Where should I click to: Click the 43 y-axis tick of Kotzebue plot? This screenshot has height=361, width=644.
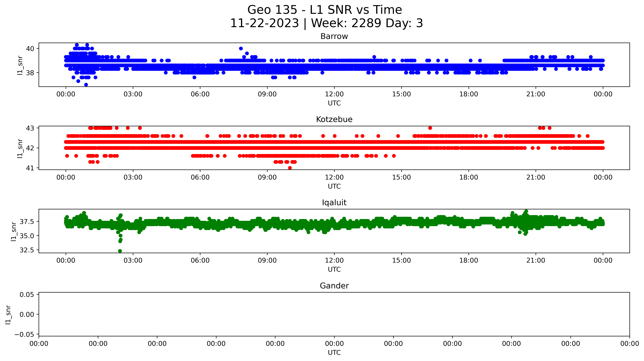tap(30, 128)
